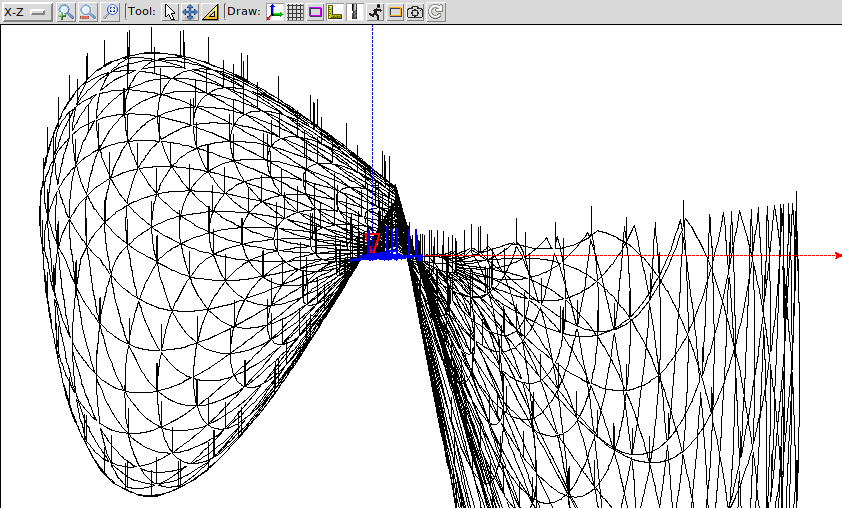Toggle the tool bit display icon
The width and height of the screenshot is (842, 508).
353,12
